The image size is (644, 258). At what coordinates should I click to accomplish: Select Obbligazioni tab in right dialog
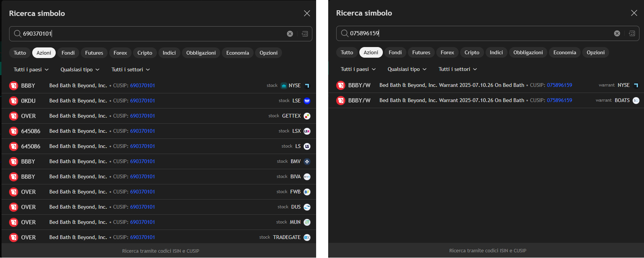tap(528, 52)
